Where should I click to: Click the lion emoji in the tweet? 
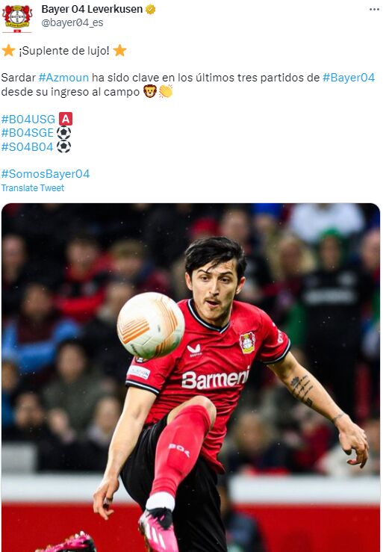149,92
